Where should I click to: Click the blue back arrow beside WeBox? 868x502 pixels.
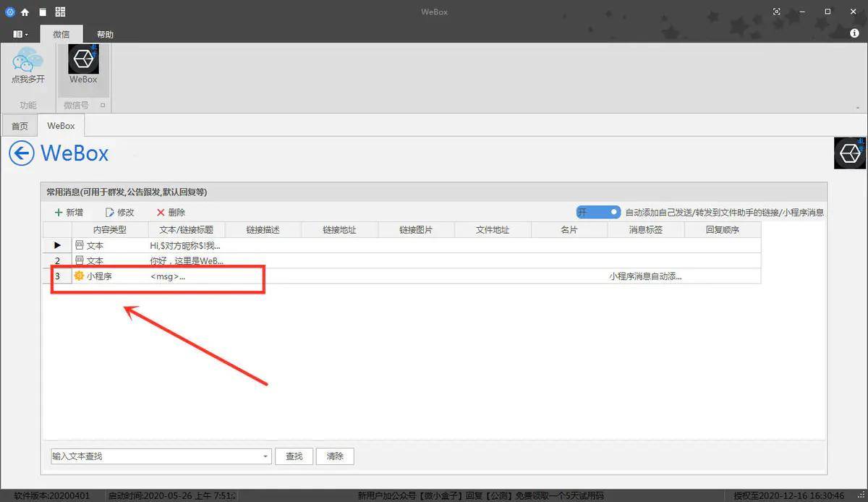point(21,153)
